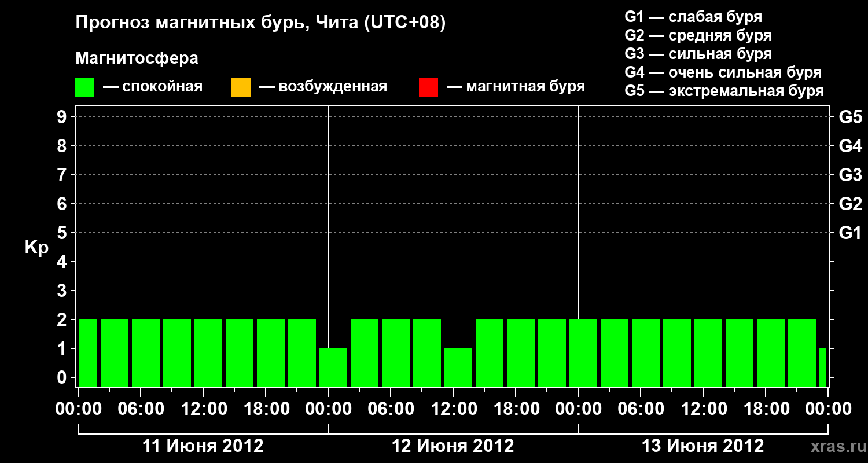Click the '11 Июня 2012' date label
The width and height of the screenshot is (868, 463).
pos(203,446)
